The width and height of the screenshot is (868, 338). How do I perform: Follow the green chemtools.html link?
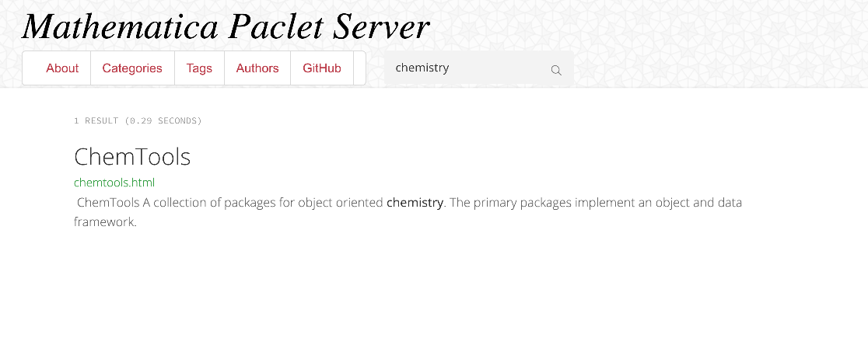click(114, 183)
